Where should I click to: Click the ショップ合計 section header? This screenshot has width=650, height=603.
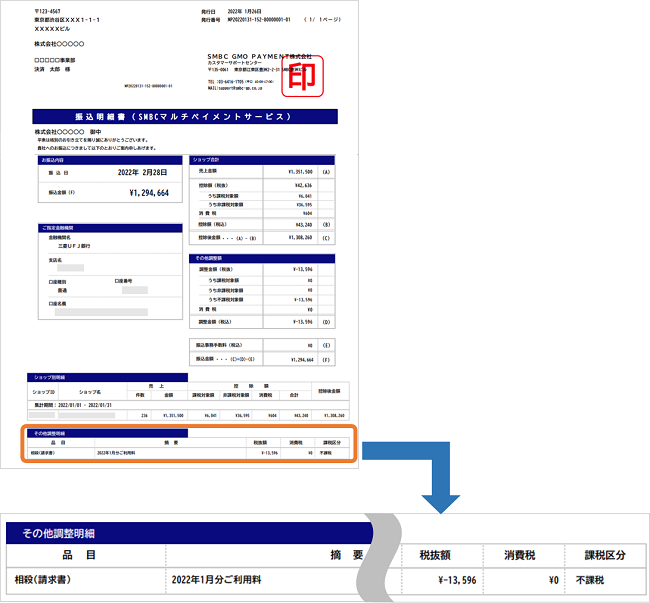point(262,160)
